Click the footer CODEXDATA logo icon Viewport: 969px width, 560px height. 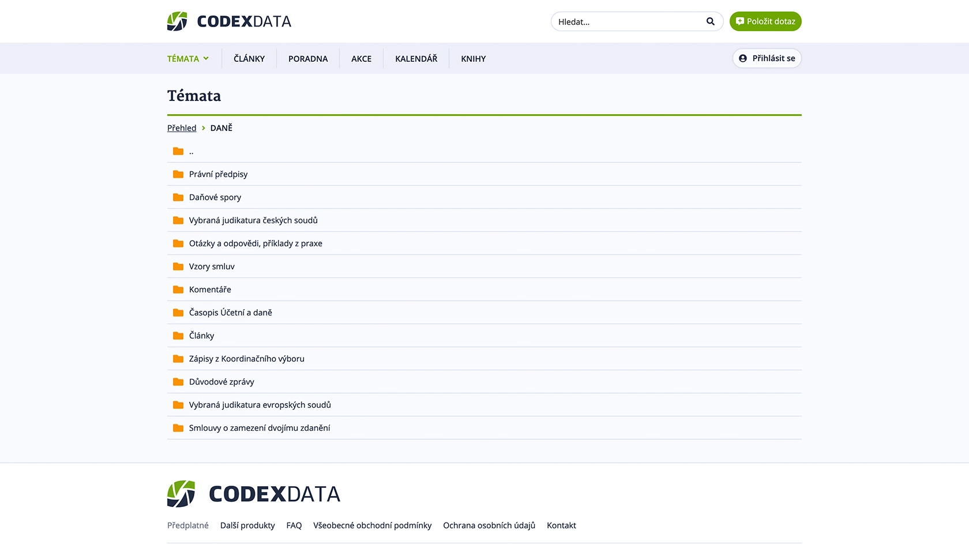point(181,494)
